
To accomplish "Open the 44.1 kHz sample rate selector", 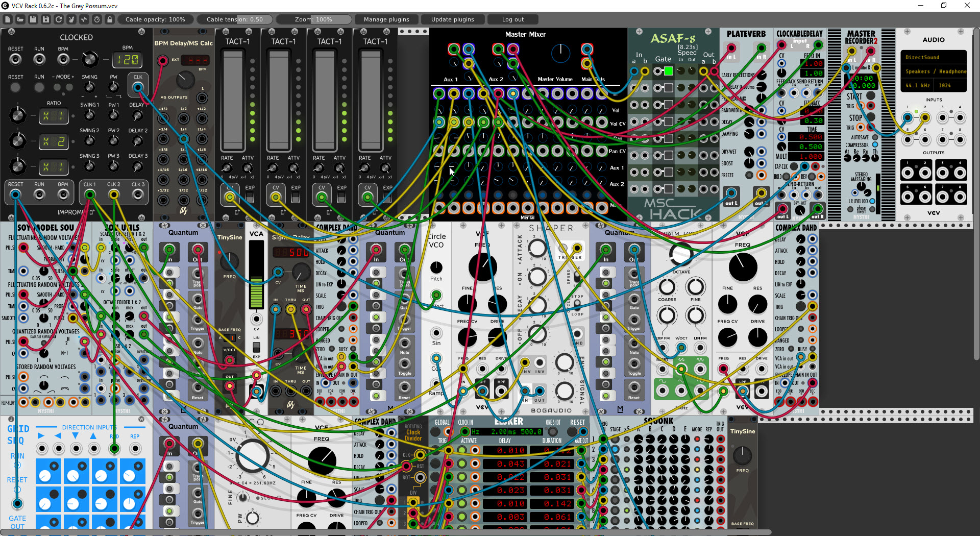I will [917, 85].
